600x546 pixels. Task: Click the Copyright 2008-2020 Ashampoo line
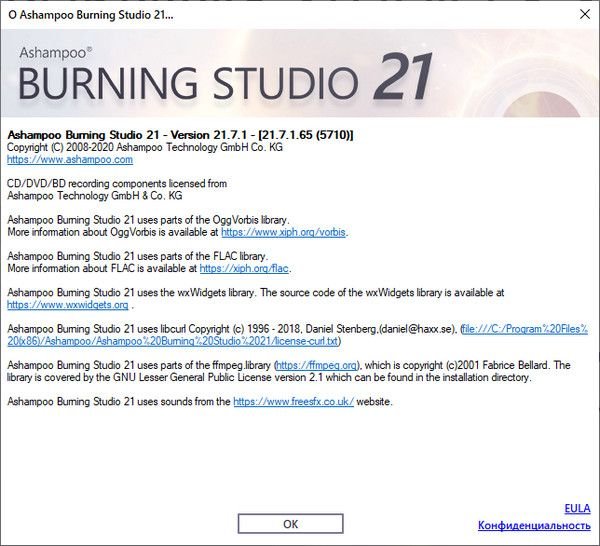pyautogui.click(x=145, y=147)
